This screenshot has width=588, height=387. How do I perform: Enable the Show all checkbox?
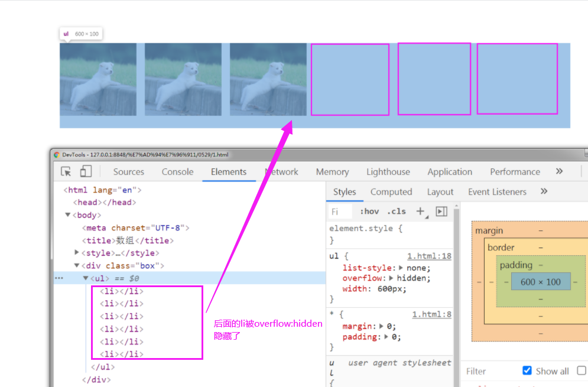pos(527,370)
